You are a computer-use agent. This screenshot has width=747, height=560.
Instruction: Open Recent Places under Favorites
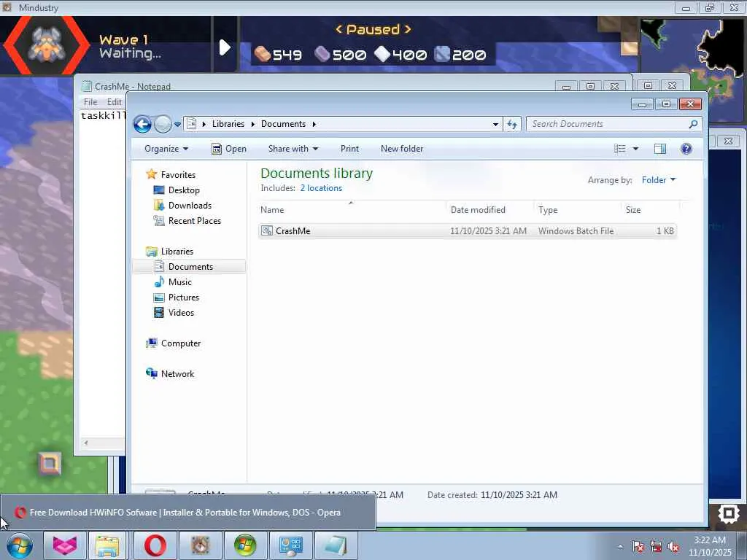point(194,220)
